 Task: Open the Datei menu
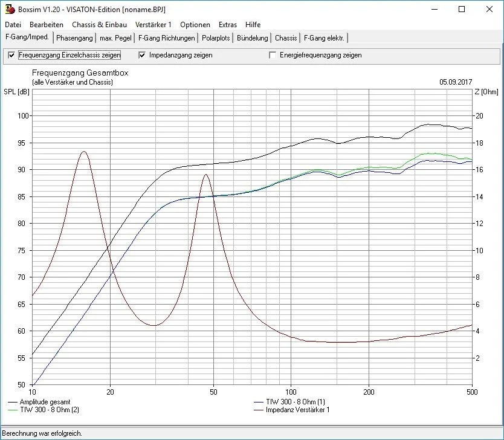[x=13, y=25]
